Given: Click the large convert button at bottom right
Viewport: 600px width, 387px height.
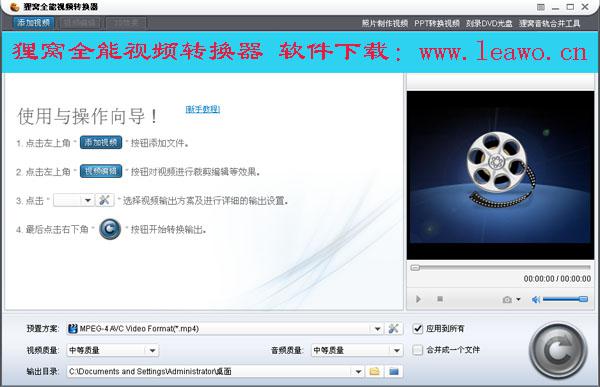Looking at the screenshot, I should click(x=558, y=350).
